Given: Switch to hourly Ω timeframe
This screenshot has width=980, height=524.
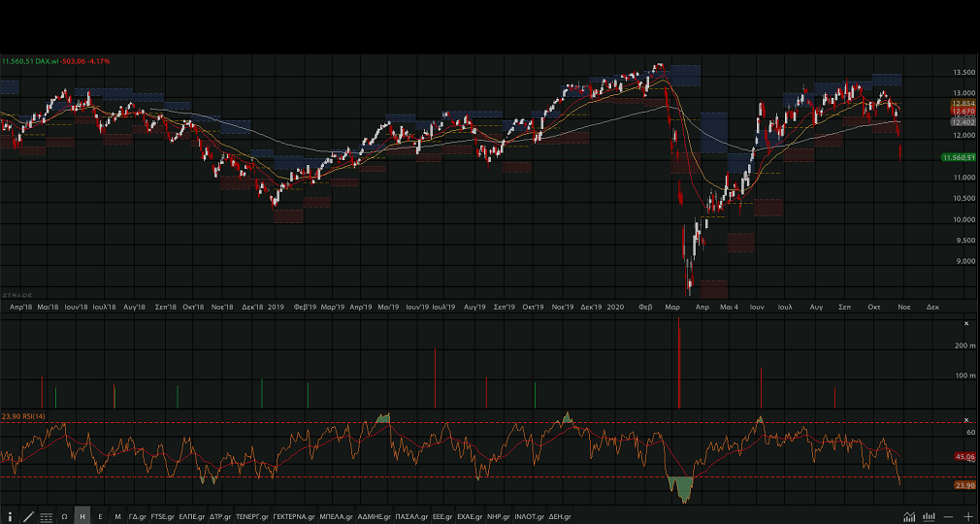Looking at the screenshot, I should click(64, 517).
